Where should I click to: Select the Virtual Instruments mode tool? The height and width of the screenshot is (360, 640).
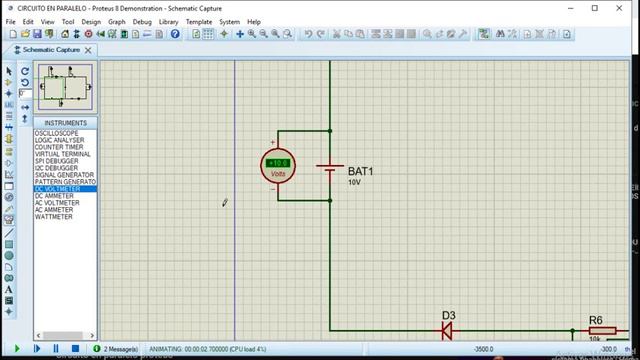coord(9,220)
